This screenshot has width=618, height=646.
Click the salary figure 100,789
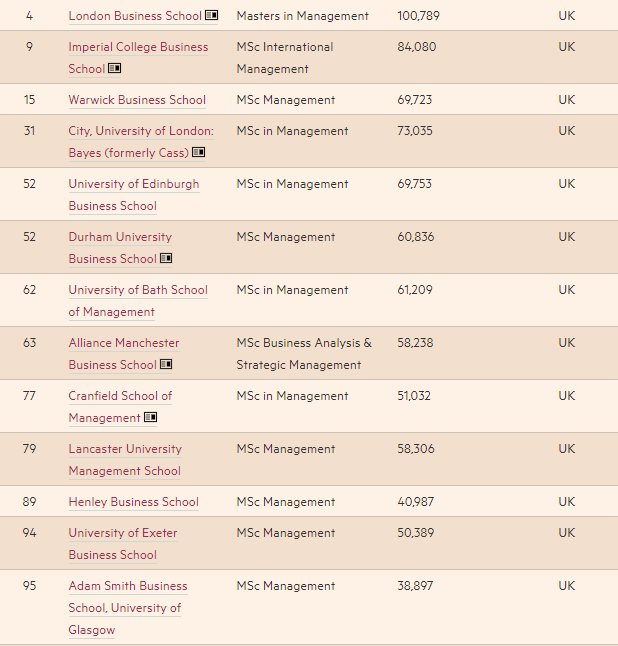tap(418, 16)
